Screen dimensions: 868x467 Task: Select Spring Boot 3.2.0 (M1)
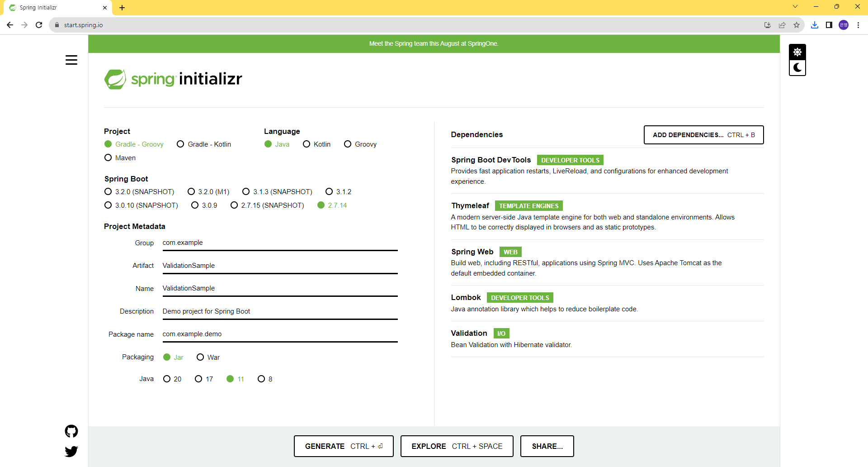click(x=208, y=191)
